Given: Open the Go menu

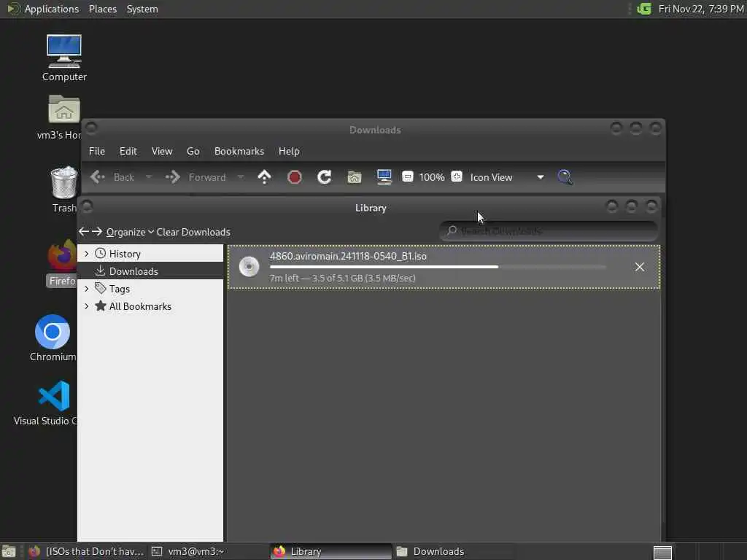Looking at the screenshot, I should tap(193, 151).
